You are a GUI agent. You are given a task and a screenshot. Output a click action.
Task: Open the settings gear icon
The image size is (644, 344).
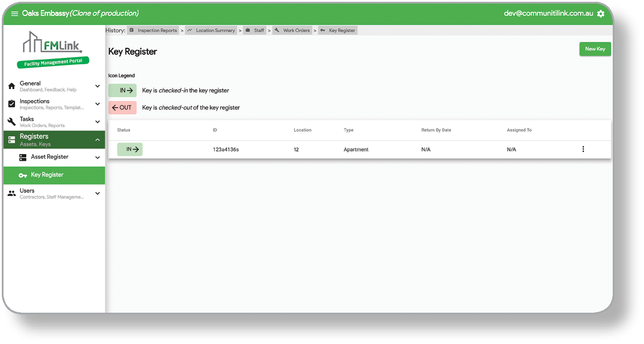pyautogui.click(x=601, y=14)
